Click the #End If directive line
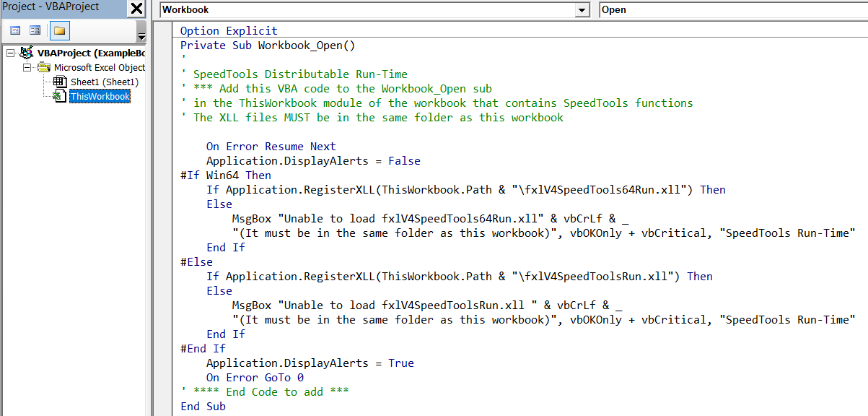Screen dimensions: 868x416 [x=203, y=349]
